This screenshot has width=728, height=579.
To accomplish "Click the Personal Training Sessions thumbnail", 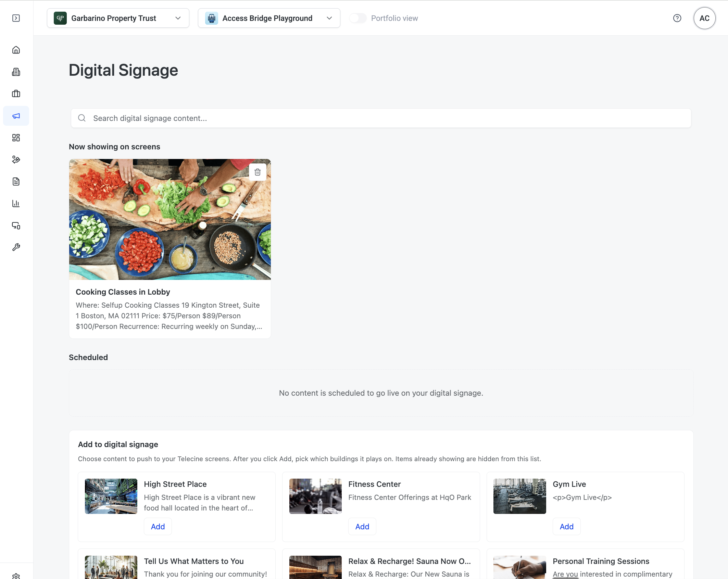I will [520, 567].
